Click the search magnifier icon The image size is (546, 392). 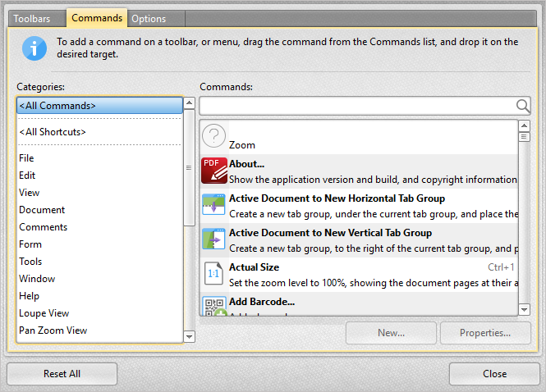tap(522, 106)
